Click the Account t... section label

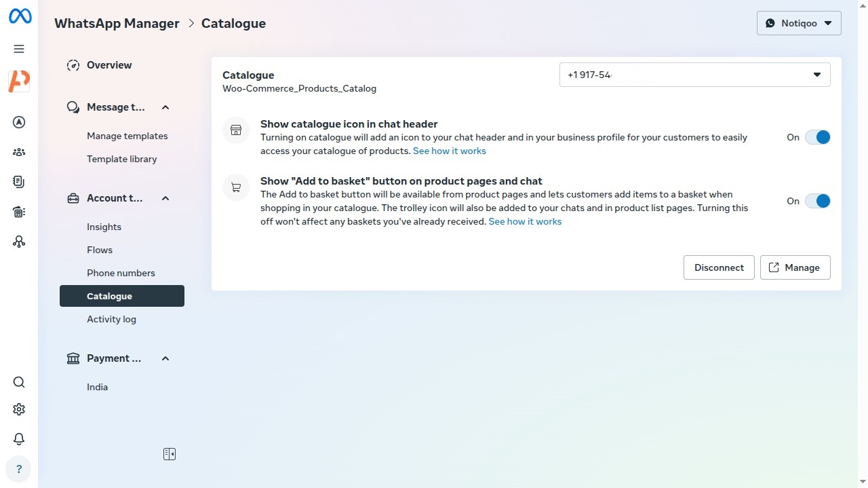(115, 198)
